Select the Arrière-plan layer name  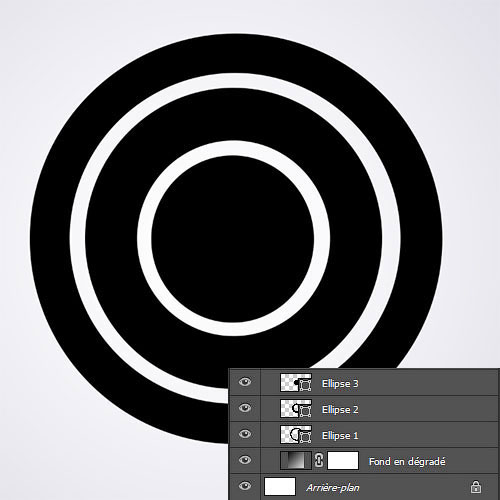333,488
